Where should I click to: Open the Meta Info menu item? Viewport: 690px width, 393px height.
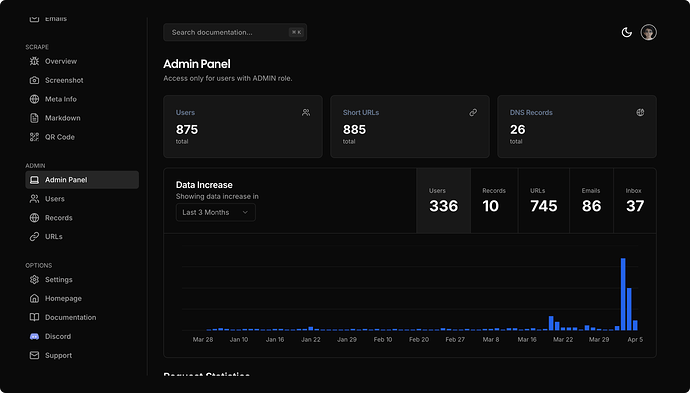click(82, 99)
